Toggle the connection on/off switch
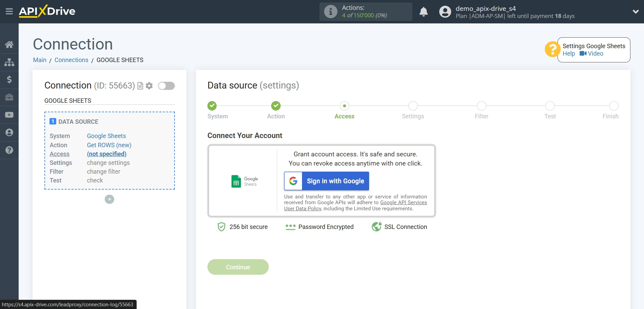This screenshot has height=309, width=644. pyautogui.click(x=166, y=86)
